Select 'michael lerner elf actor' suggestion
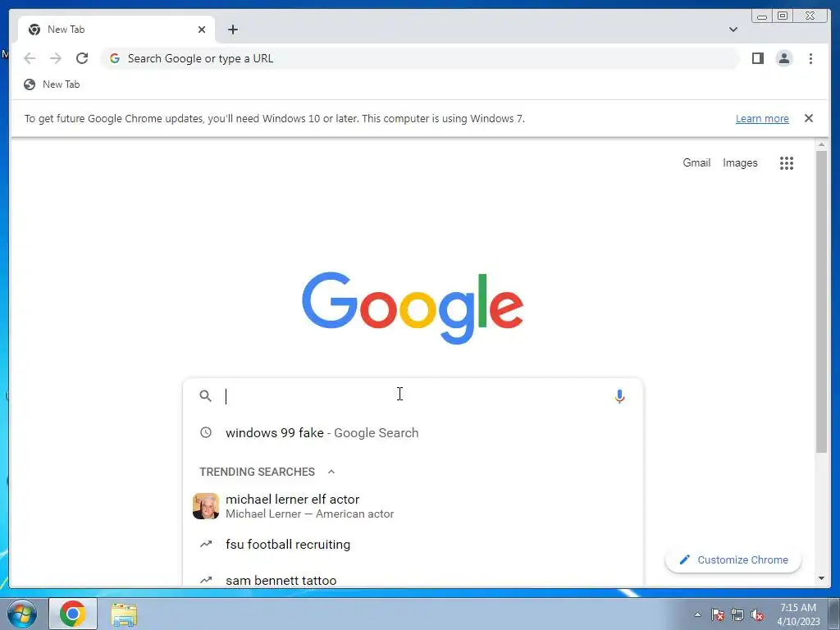 tap(413, 506)
